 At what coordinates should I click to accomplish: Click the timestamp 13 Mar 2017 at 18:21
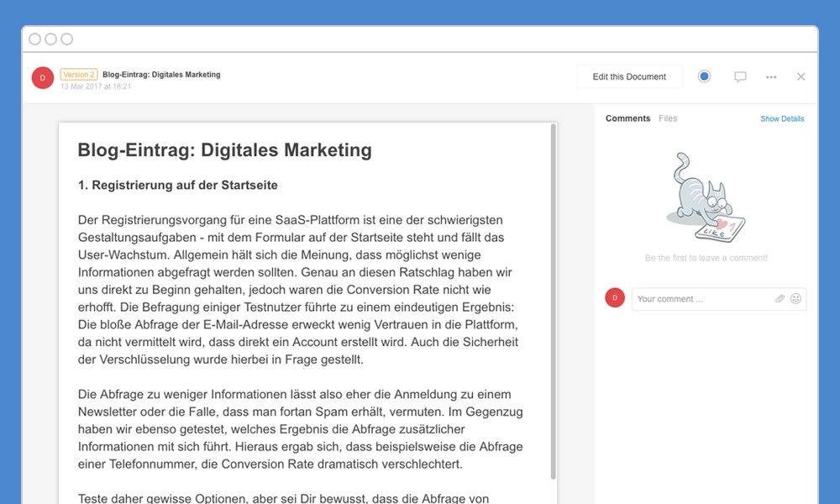point(96,87)
